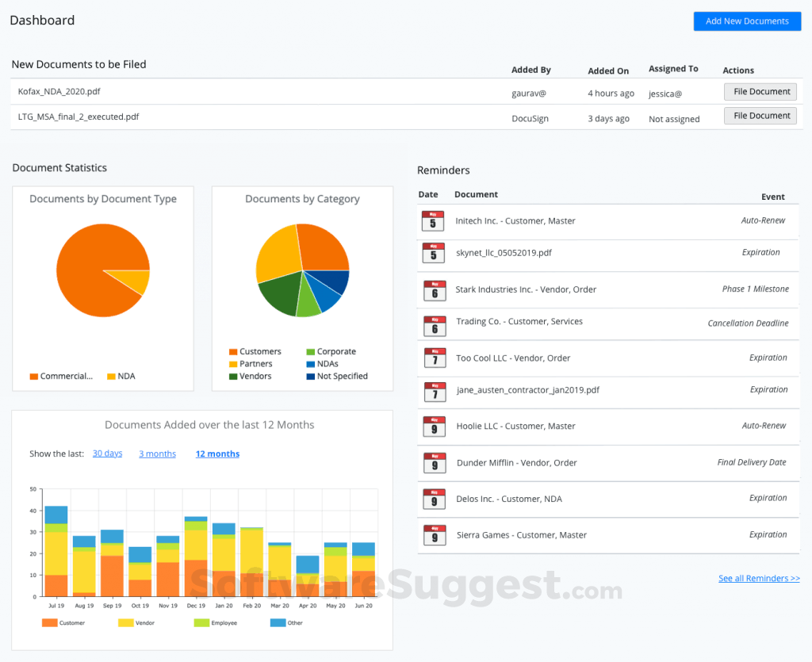This screenshot has width=812, height=662.
Task: Click the calendar icon beside Trading Co. reminder
Action: coord(435,325)
